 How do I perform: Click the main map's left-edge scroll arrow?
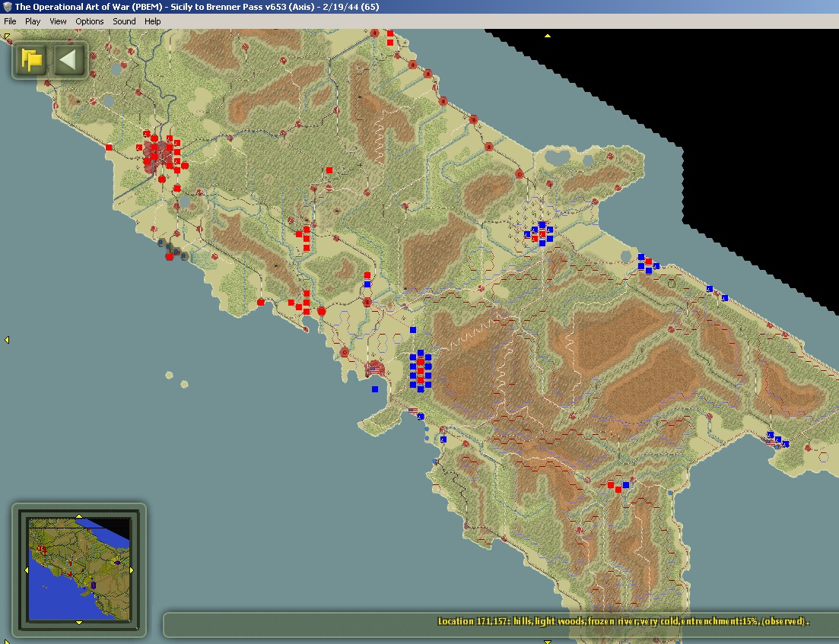tap(7, 340)
